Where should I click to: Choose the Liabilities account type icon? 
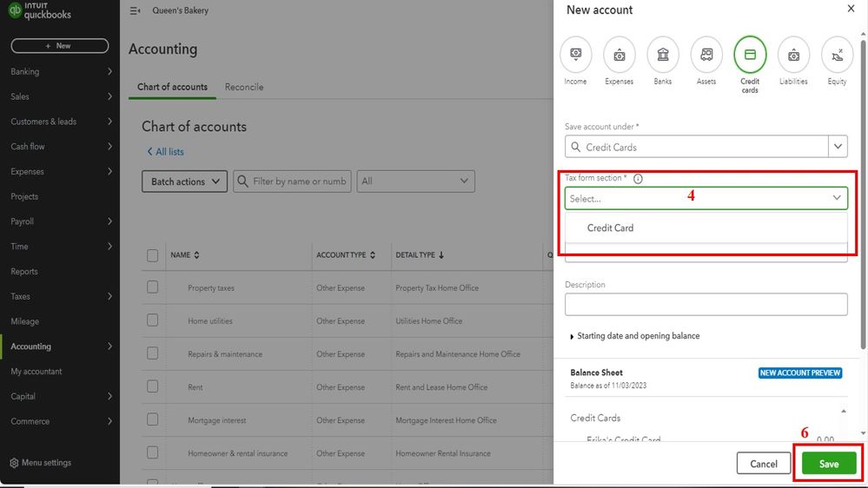pyautogui.click(x=793, y=55)
